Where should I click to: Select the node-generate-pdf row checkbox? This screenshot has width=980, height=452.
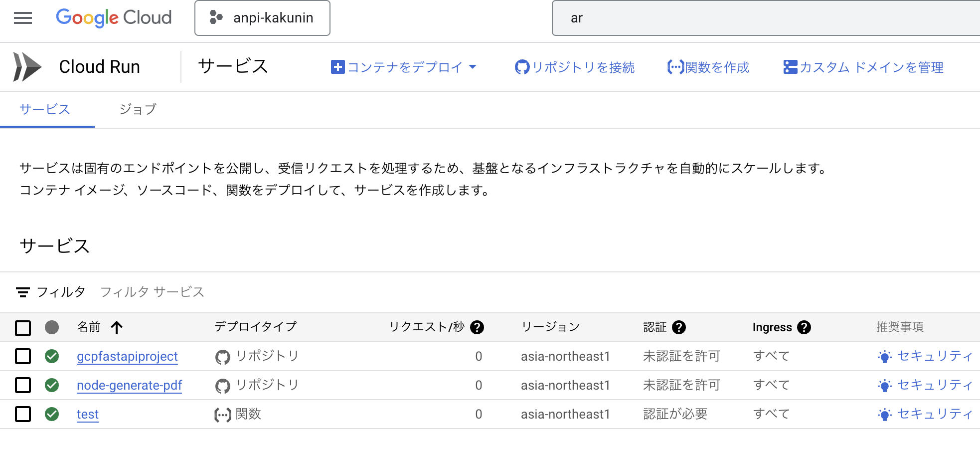tap(23, 385)
